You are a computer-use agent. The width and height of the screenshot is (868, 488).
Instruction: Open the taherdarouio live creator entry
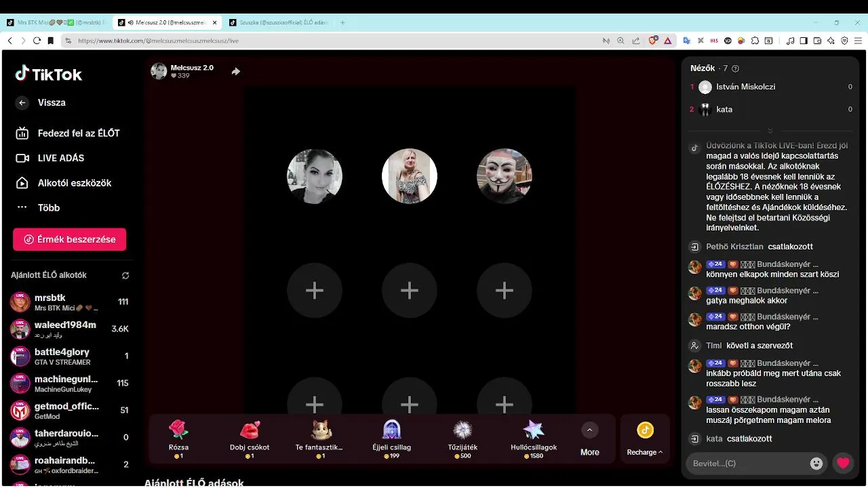69,438
